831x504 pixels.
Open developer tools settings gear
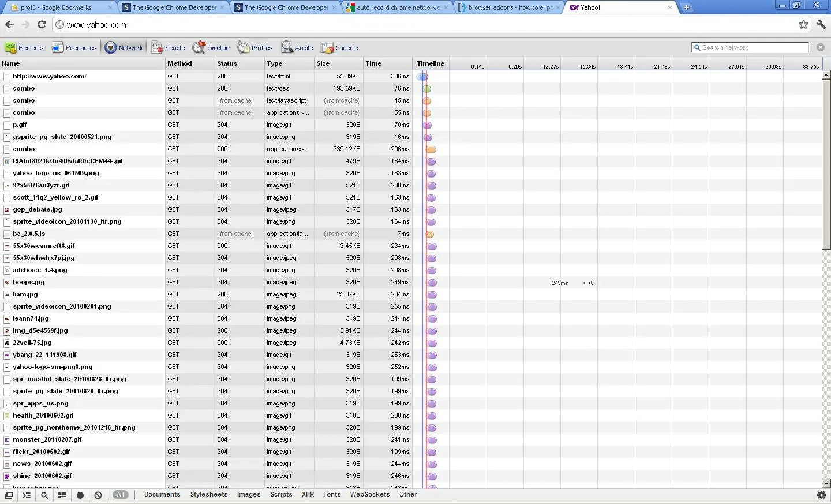(822, 495)
